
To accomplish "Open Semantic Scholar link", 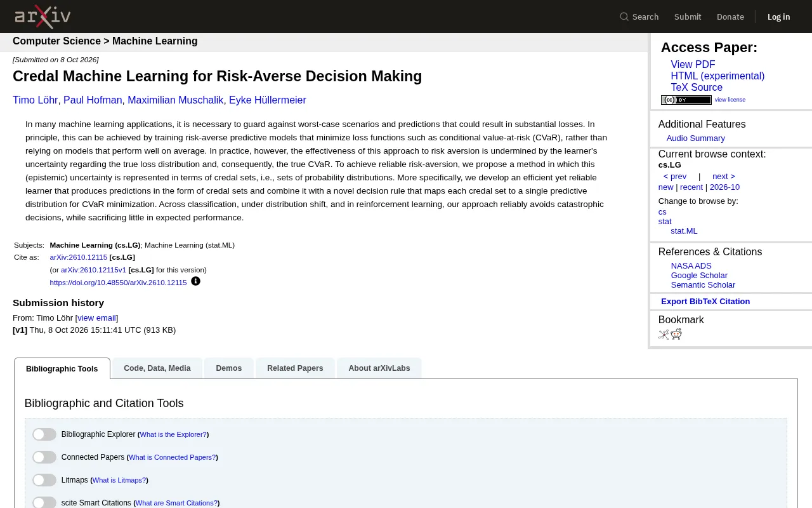I will (703, 285).
